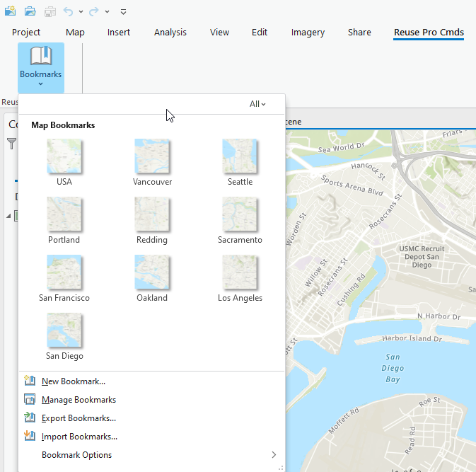Open the Undo history dropdown arrow
Viewport: 476px width, 472px height.
click(x=81, y=12)
